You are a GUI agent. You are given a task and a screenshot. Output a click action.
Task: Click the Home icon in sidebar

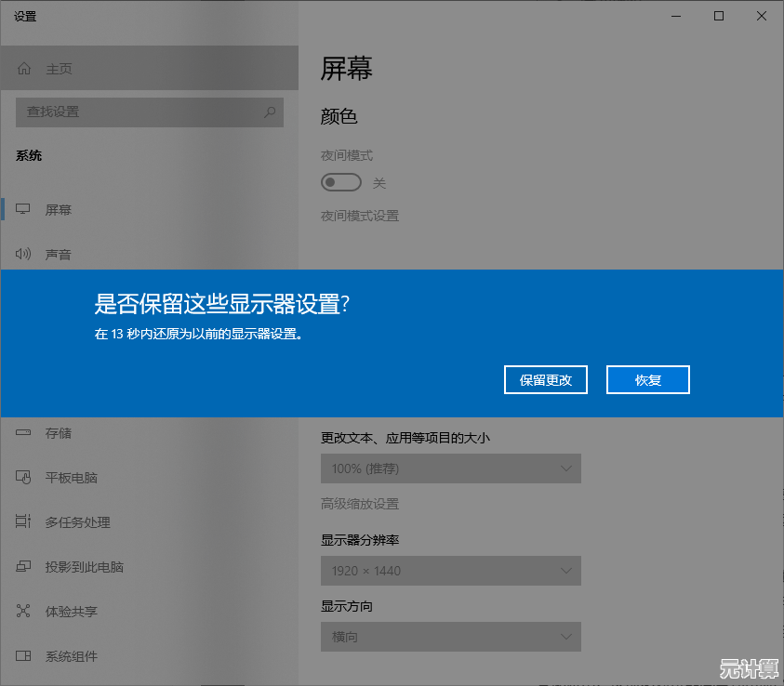pyautogui.click(x=24, y=69)
